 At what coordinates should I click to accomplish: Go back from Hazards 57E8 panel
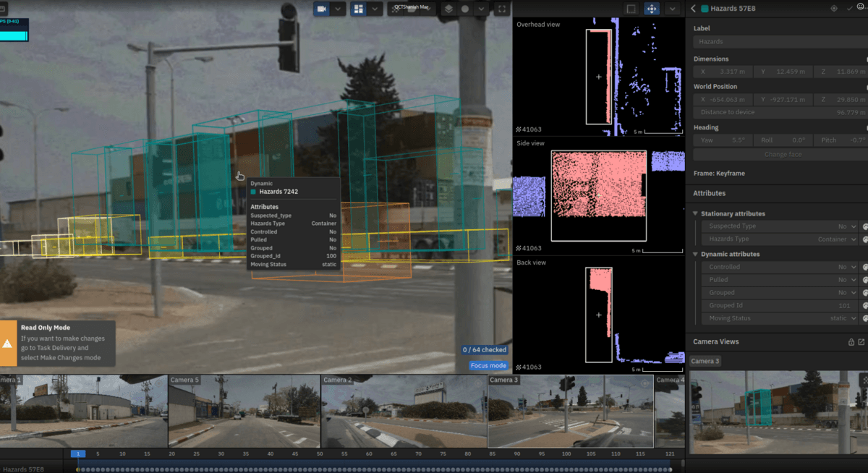(694, 9)
